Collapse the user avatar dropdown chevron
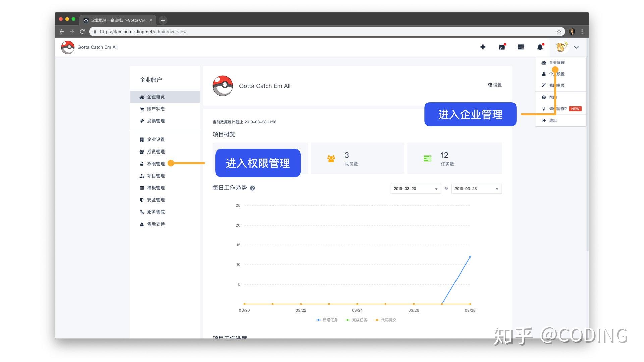The width and height of the screenshot is (644, 362). coord(576,47)
